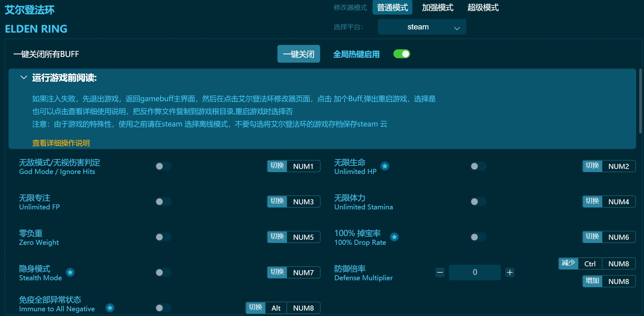Enable Stealth Mode toggle
Viewport: 644px width, 316px height.
(163, 272)
